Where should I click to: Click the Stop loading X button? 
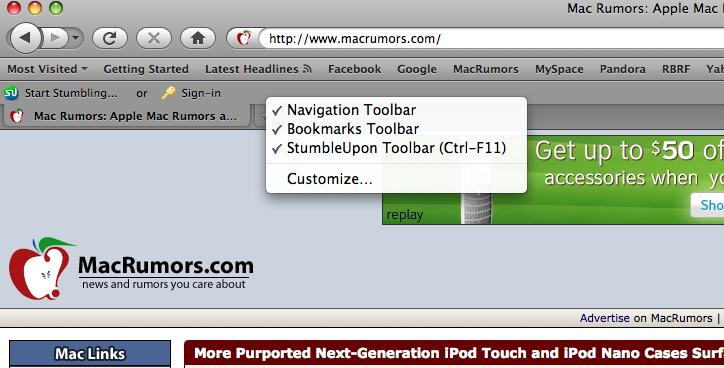click(x=154, y=38)
